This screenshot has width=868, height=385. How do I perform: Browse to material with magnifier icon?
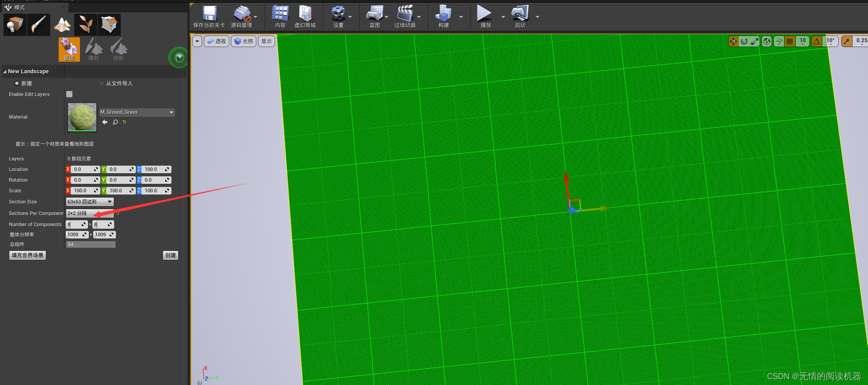point(115,122)
